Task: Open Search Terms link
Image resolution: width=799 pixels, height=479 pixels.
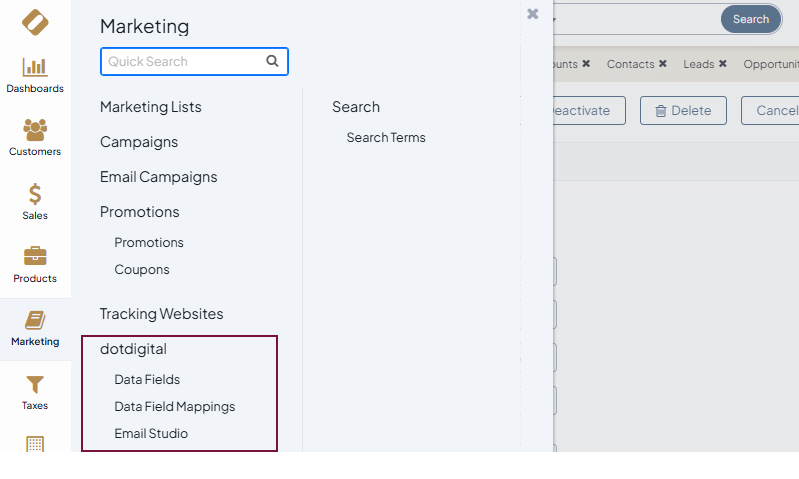Action: [x=386, y=137]
